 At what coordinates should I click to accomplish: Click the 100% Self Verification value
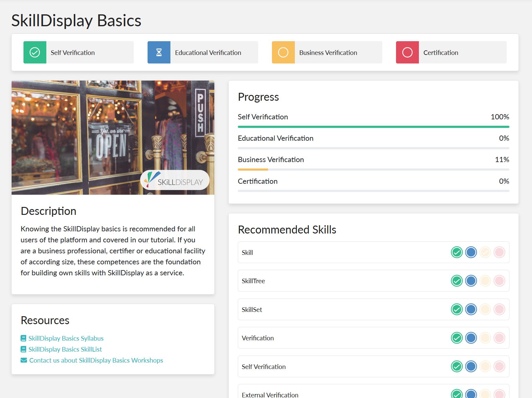[x=500, y=117]
